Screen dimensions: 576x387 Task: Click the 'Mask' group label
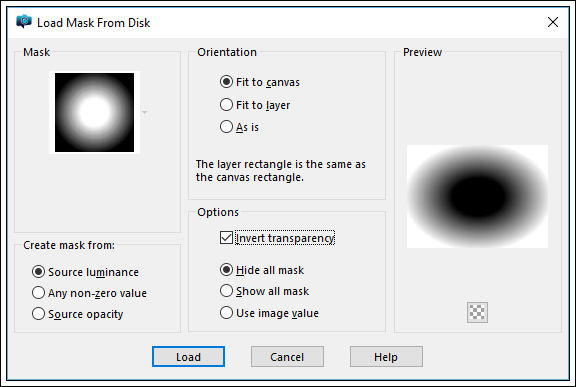click(x=36, y=52)
